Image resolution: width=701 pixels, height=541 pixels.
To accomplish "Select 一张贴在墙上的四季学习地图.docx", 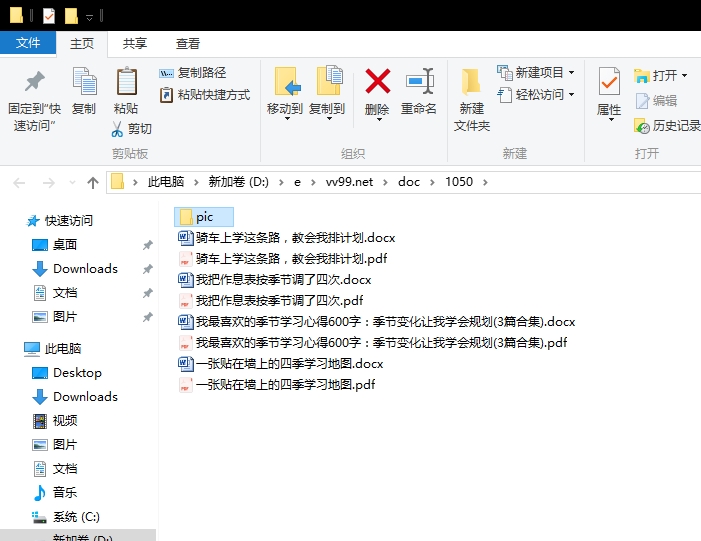I will (x=281, y=364).
